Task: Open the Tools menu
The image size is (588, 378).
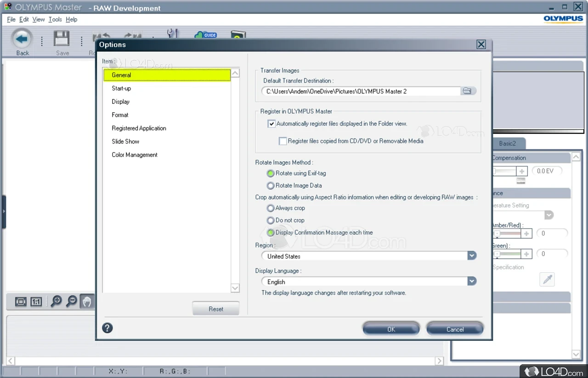Action: (x=55, y=19)
